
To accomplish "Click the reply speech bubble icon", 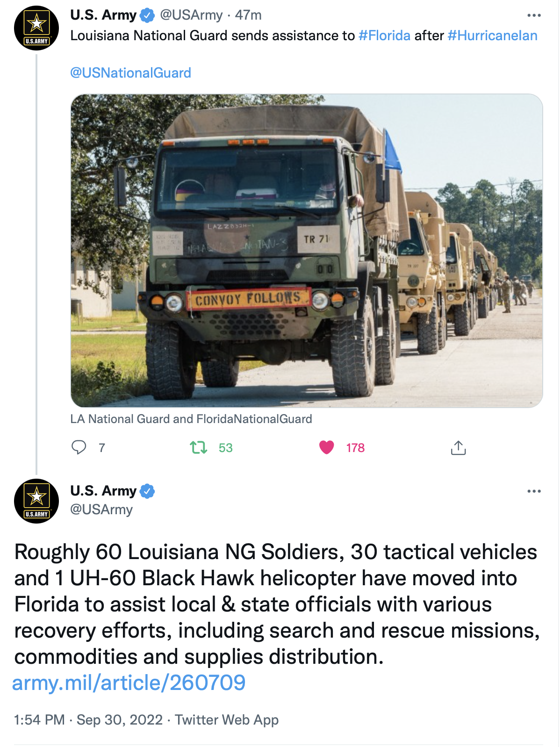I will tap(79, 447).
